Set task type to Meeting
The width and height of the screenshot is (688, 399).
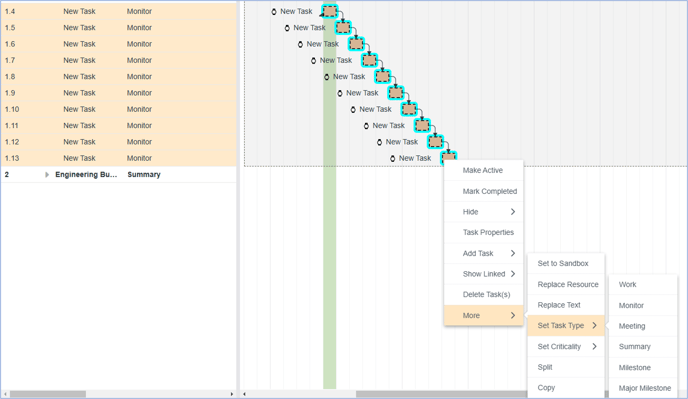pos(643,326)
